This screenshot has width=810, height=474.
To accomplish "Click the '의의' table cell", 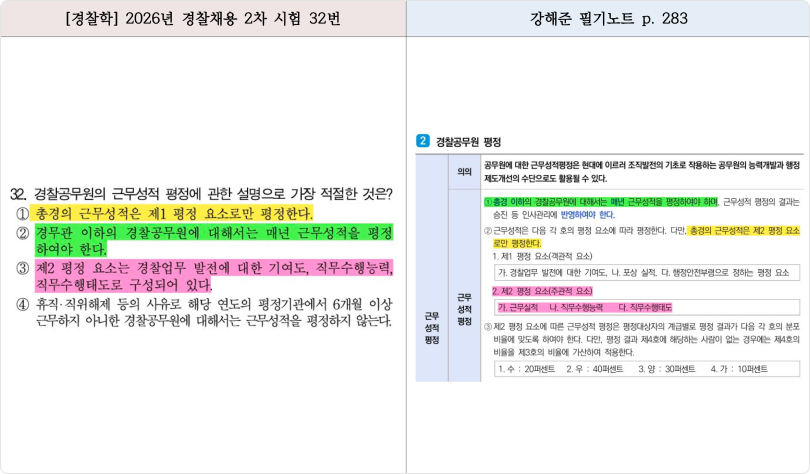I will [x=464, y=171].
